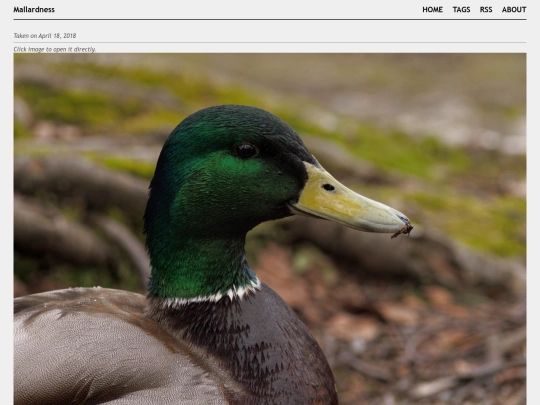Open the Mallardness site title link
The image size is (540, 405).
coord(34,10)
